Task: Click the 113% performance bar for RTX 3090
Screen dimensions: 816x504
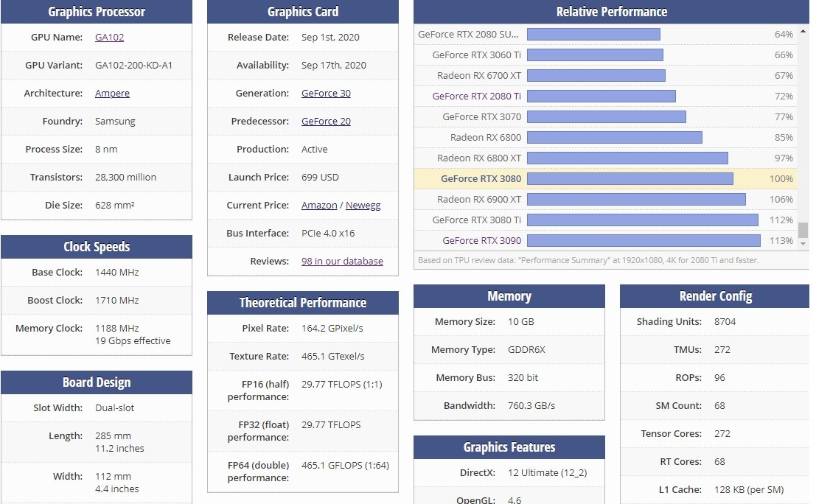Action: (644, 240)
